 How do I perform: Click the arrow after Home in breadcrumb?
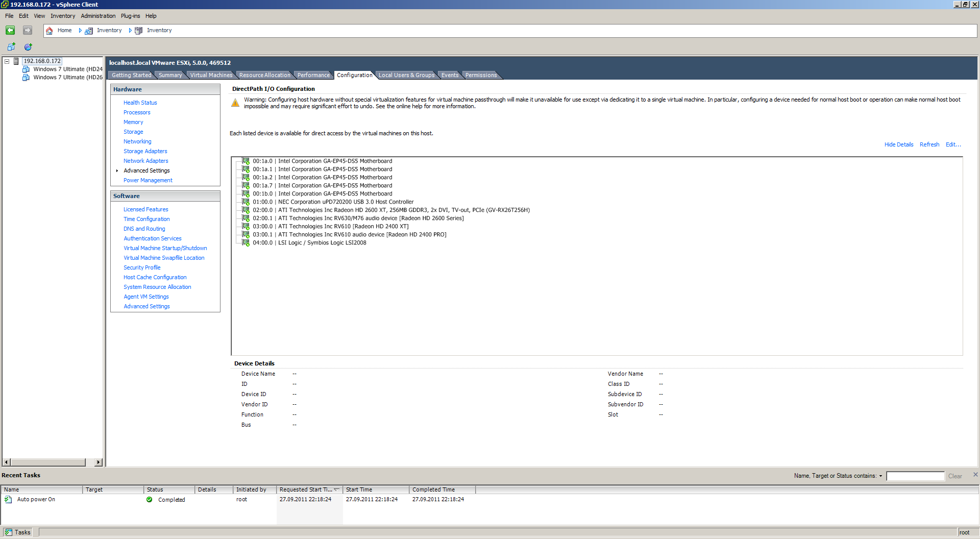click(x=80, y=31)
